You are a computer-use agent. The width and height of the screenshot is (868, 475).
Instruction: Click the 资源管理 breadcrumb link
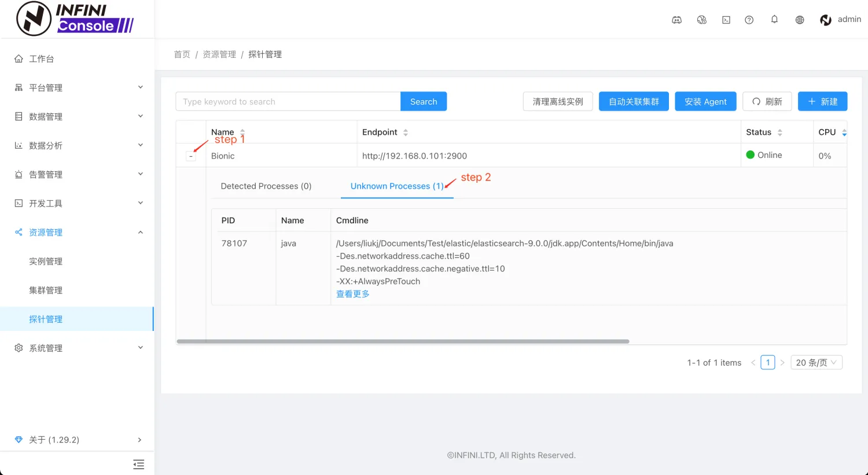pyautogui.click(x=219, y=54)
